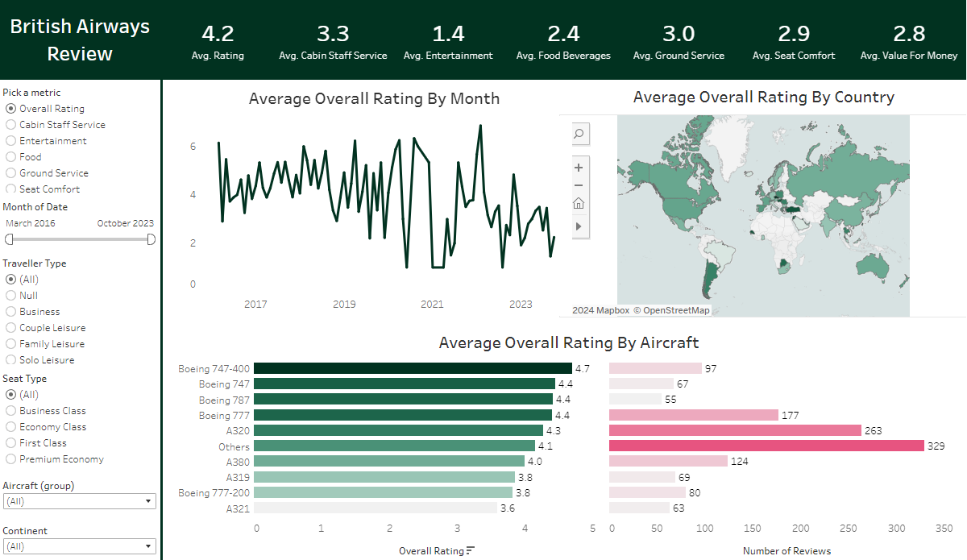The width and height of the screenshot is (967, 560).
Task: Click the 'Average Overall Rating By Month' title
Action: click(x=374, y=99)
